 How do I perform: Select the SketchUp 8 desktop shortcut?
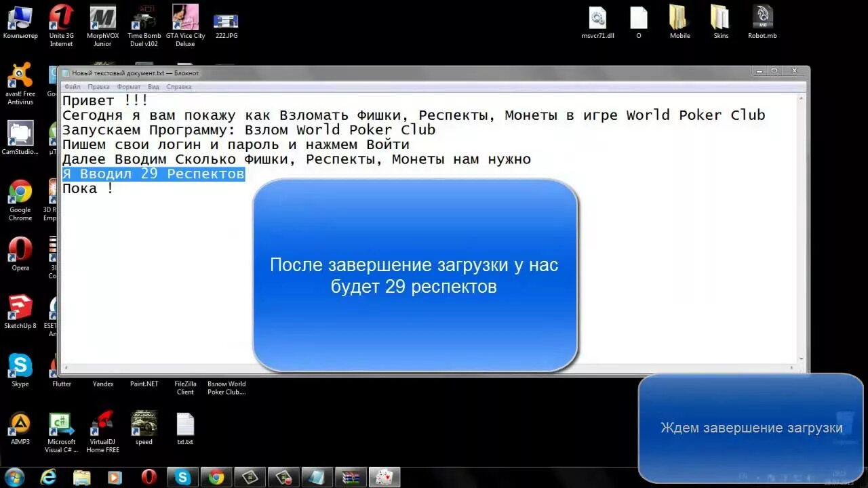click(20, 312)
